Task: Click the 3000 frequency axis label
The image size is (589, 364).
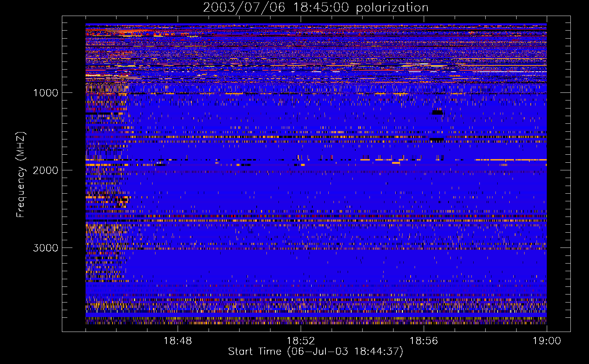Action: (x=46, y=248)
